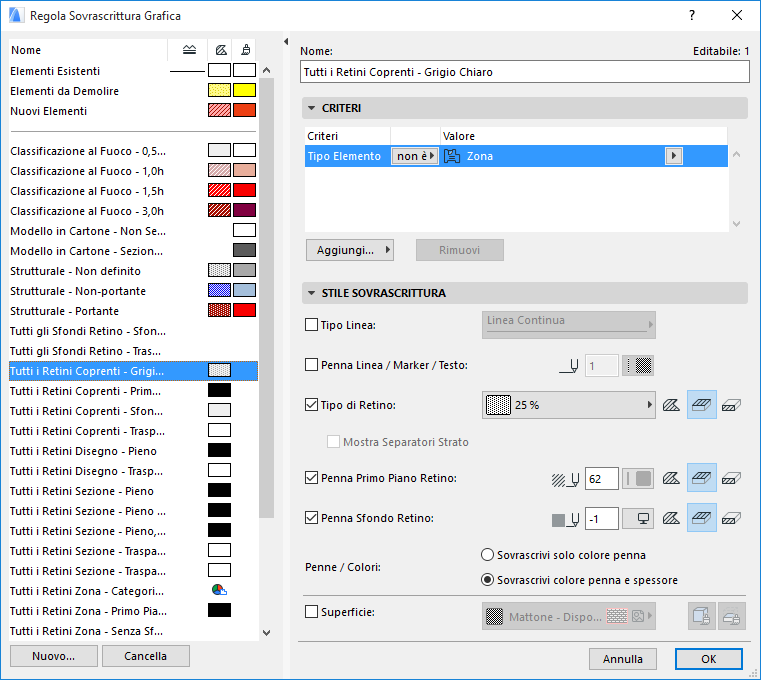Collapse the STILE SOVRASCRITTURA section
Screen dimensions: 761x680
[x=312, y=293]
